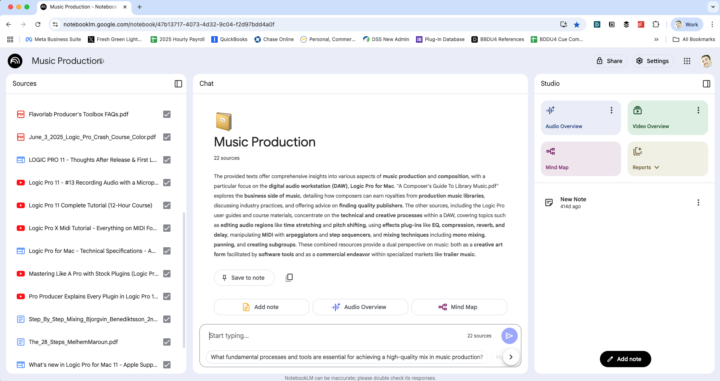Open the Chase Online bookmark

tap(274, 39)
